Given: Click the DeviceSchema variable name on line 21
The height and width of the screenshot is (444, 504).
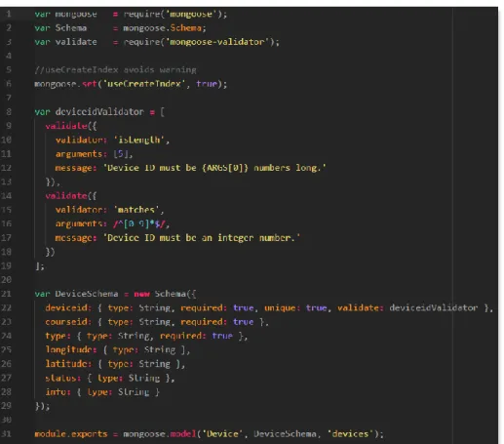Looking at the screenshot, I should [87, 294].
